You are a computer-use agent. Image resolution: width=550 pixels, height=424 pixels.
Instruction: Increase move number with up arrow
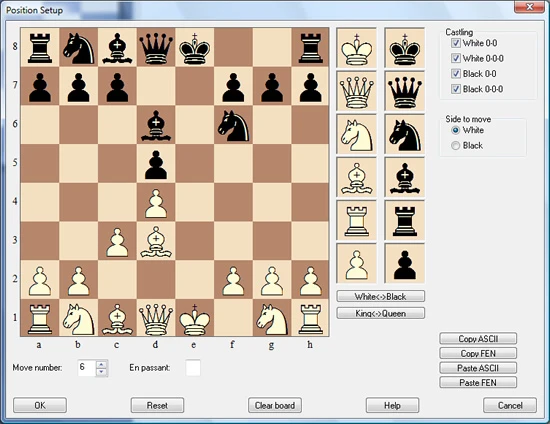coord(101,364)
